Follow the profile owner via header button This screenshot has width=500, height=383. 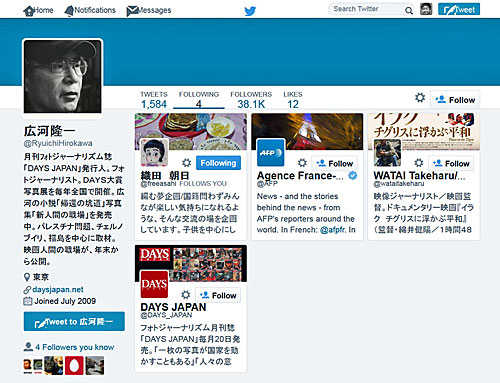tap(455, 99)
